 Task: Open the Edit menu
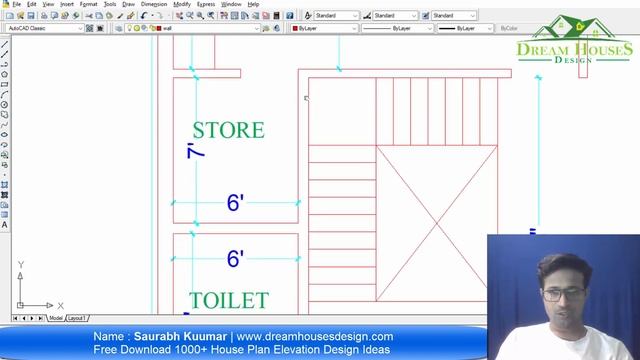[x=31, y=4]
